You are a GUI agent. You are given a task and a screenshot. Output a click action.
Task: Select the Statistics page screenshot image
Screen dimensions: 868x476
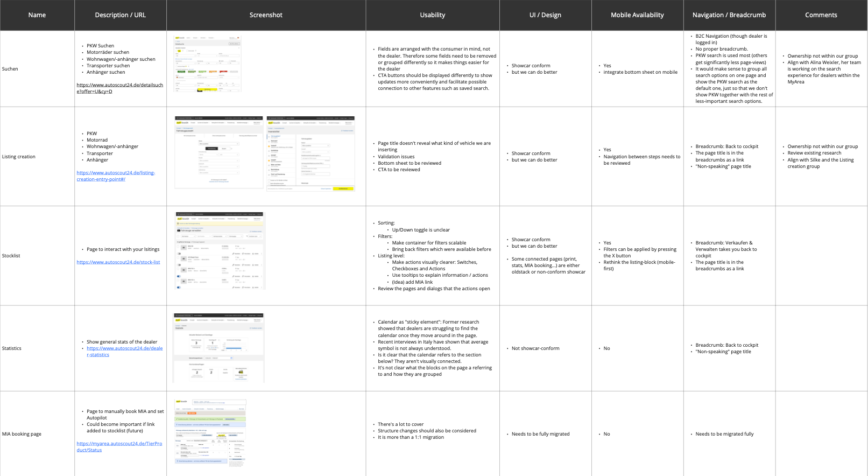click(218, 347)
